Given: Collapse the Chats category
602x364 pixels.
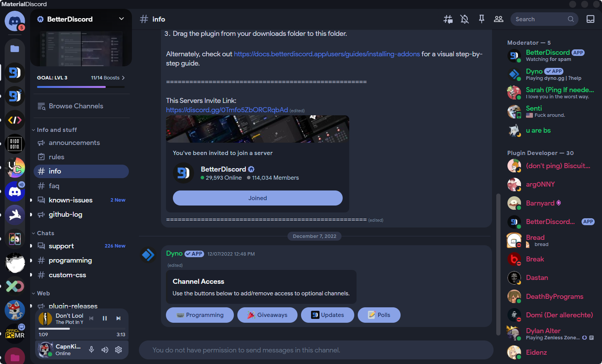Looking at the screenshot, I should pyautogui.click(x=43, y=233).
